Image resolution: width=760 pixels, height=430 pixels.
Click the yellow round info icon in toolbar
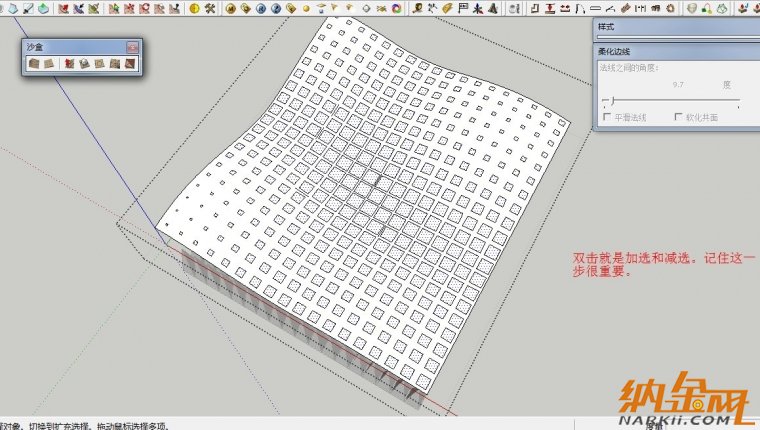(194, 10)
